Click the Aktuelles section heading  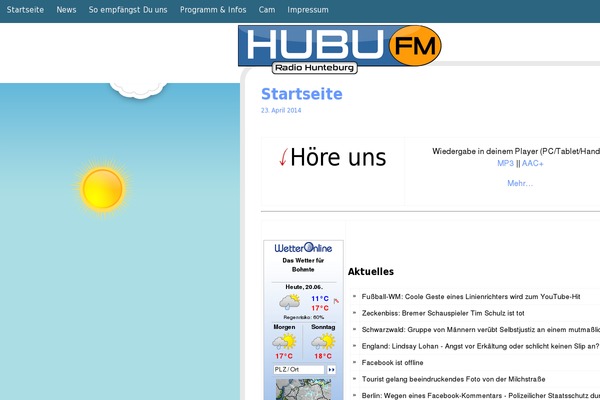click(x=371, y=272)
